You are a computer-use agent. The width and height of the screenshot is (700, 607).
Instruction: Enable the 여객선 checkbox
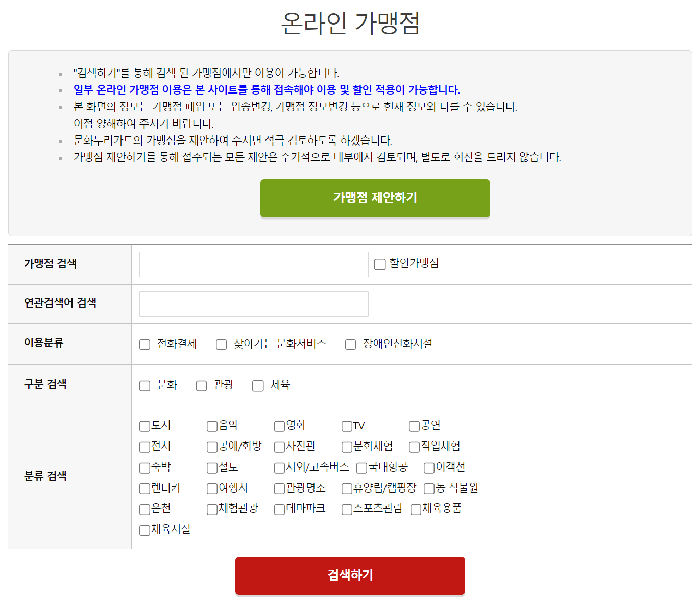[429, 468]
